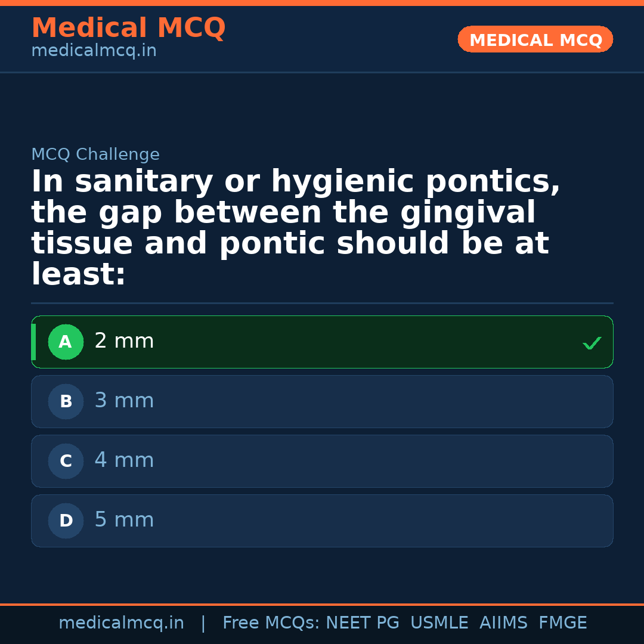Choose the 3 mm answer

(124, 401)
